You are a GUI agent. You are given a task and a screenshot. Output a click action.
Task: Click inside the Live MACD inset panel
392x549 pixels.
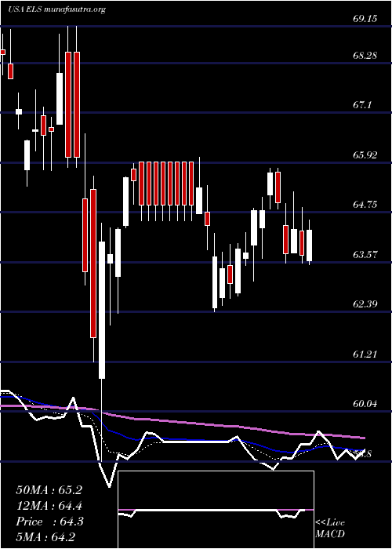(x=216, y=510)
